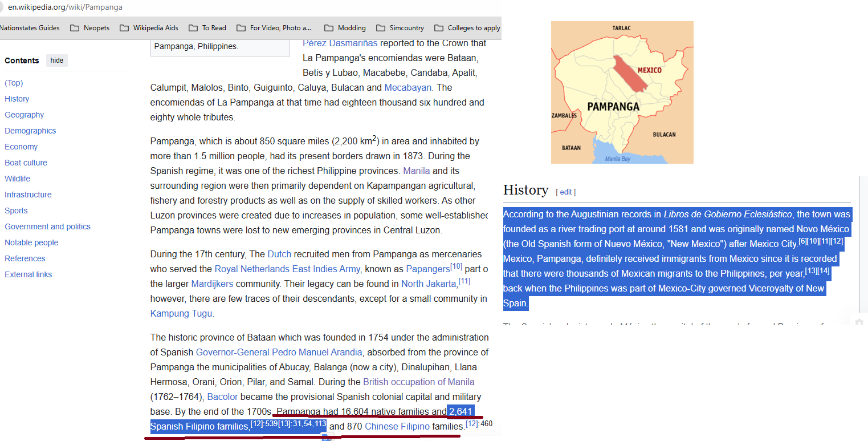This screenshot has height=441, width=868.
Task: Open the Papangers link
Action: click(x=428, y=269)
